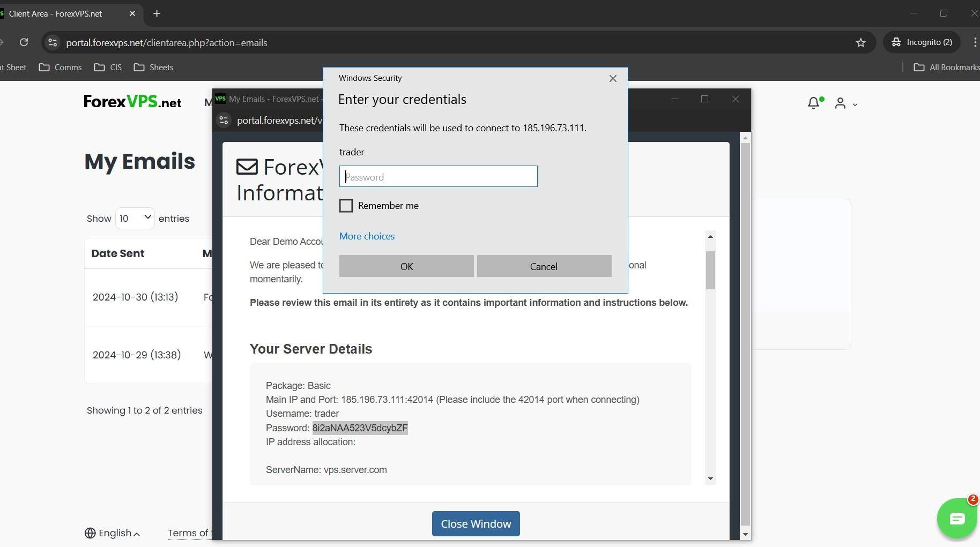
Task: Open the Terms of Service footer link
Action: click(x=190, y=533)
